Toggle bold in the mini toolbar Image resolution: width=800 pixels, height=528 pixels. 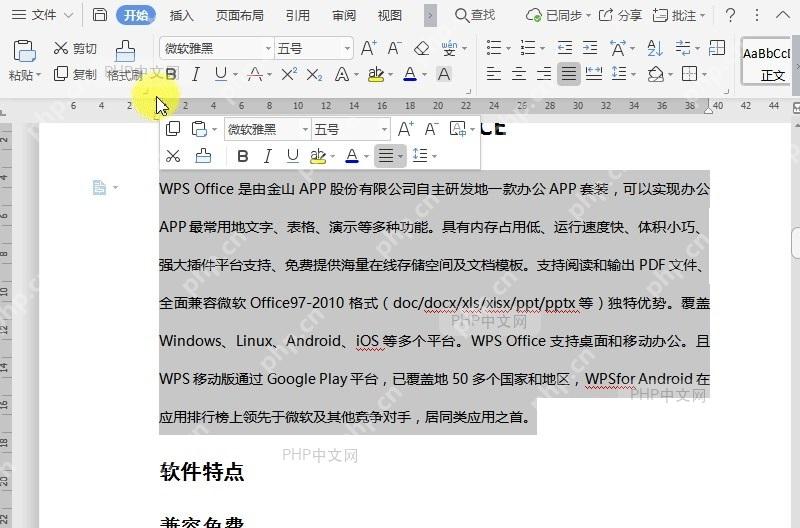pos(243,156)
